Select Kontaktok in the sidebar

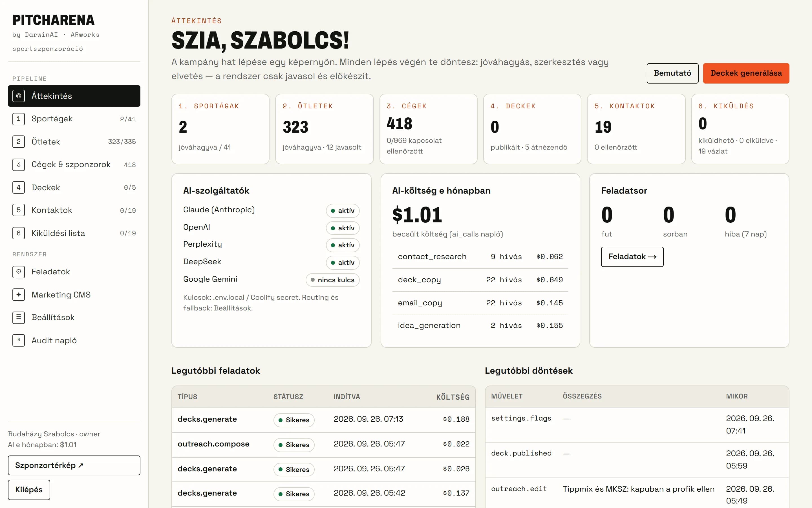[x=74, y=210]
